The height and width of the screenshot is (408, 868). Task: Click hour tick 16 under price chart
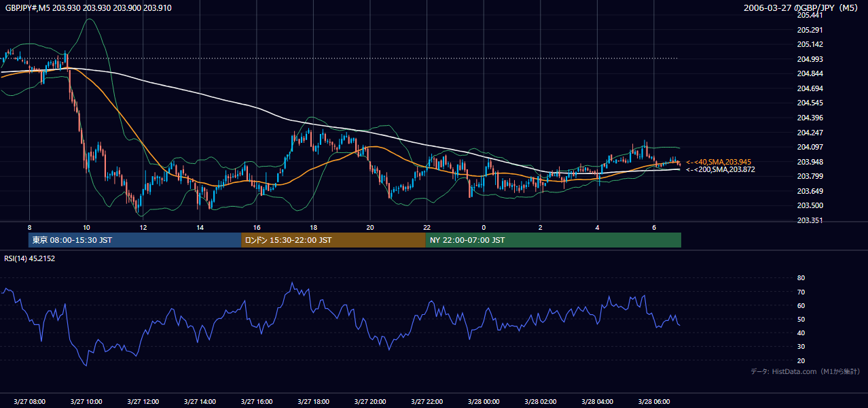[256, 226]
